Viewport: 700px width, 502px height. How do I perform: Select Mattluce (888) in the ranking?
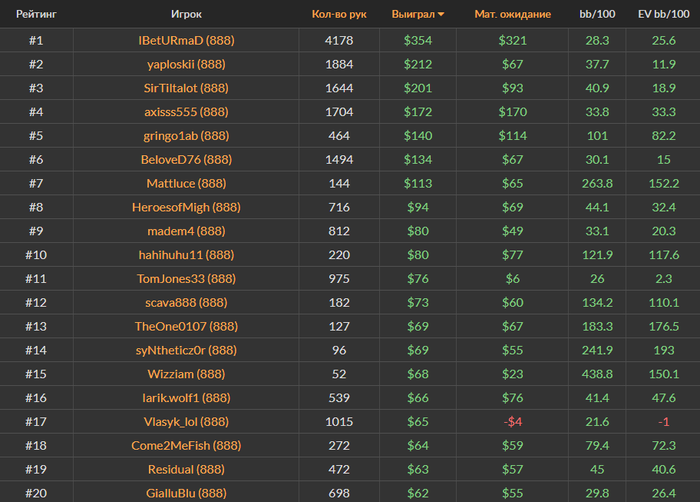(186, 184)
